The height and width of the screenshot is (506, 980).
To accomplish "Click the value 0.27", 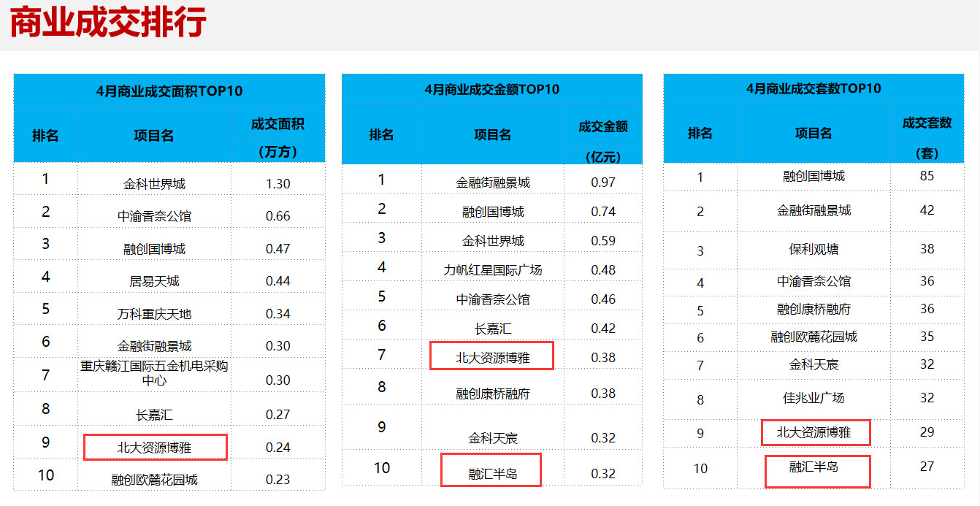I will pos(278,414).
